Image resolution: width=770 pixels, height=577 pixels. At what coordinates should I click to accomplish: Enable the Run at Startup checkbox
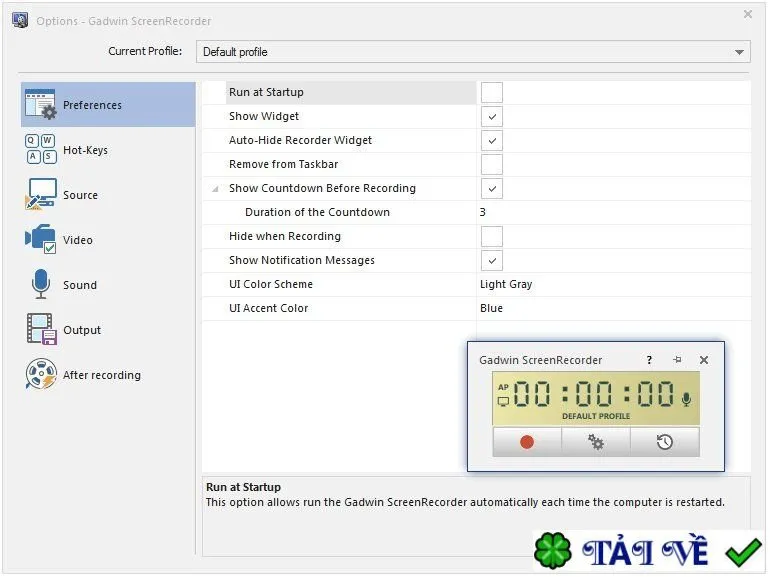click(x=492, y=92)
